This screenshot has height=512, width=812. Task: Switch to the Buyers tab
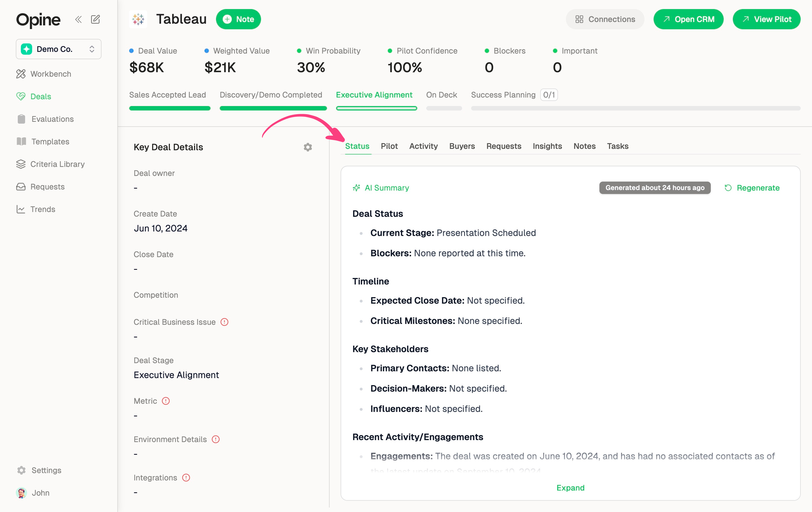coord(462,146)
